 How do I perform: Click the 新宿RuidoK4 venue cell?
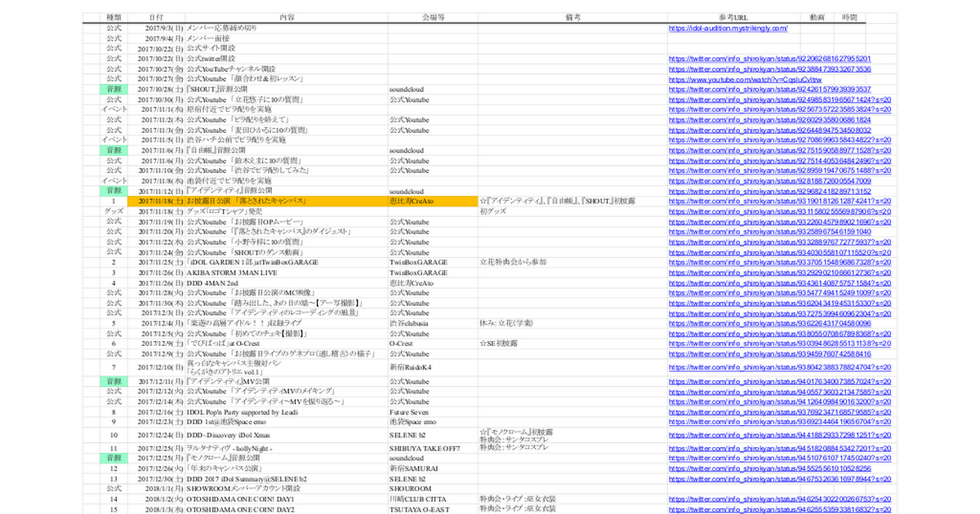coord(433,367)
